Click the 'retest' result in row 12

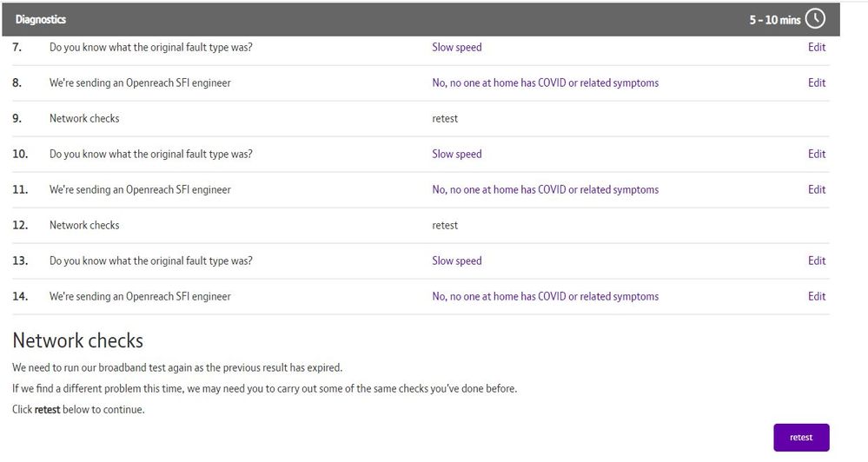[x=445, y=226]
